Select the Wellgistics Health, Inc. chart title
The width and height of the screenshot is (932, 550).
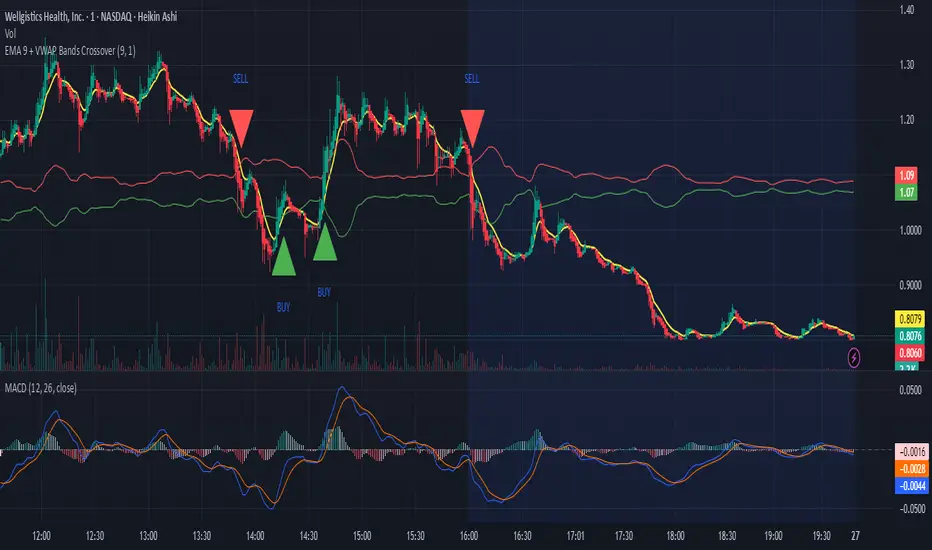click(91, 17)
